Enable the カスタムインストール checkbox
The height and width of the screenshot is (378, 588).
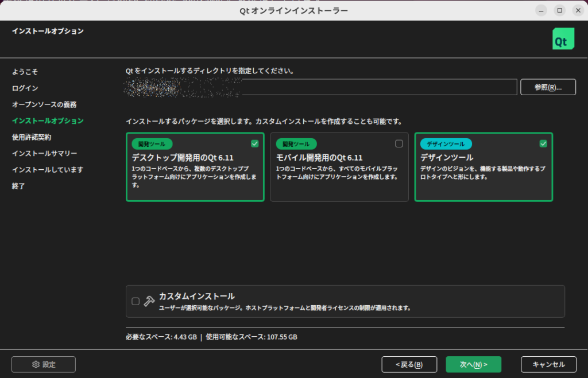136,301
